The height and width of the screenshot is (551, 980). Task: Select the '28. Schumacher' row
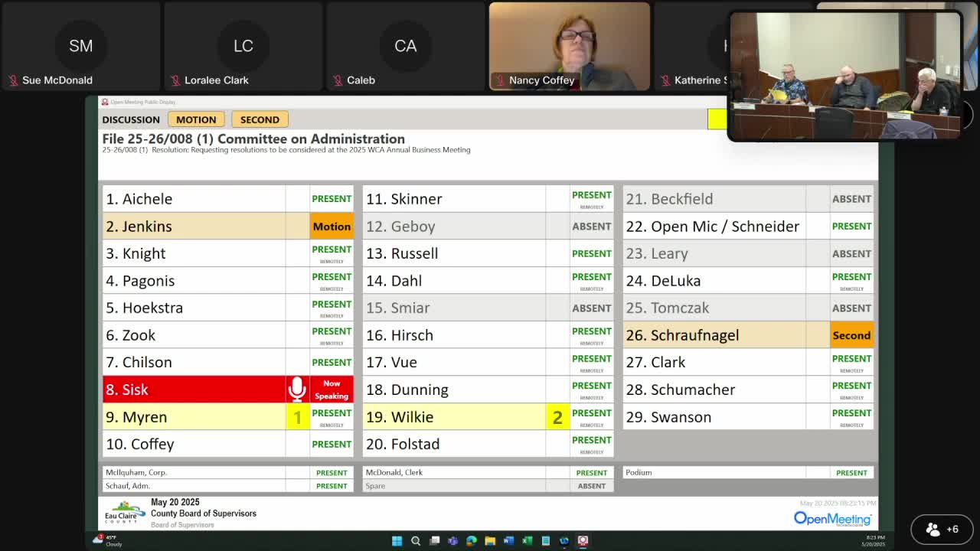tap(748, 390)
